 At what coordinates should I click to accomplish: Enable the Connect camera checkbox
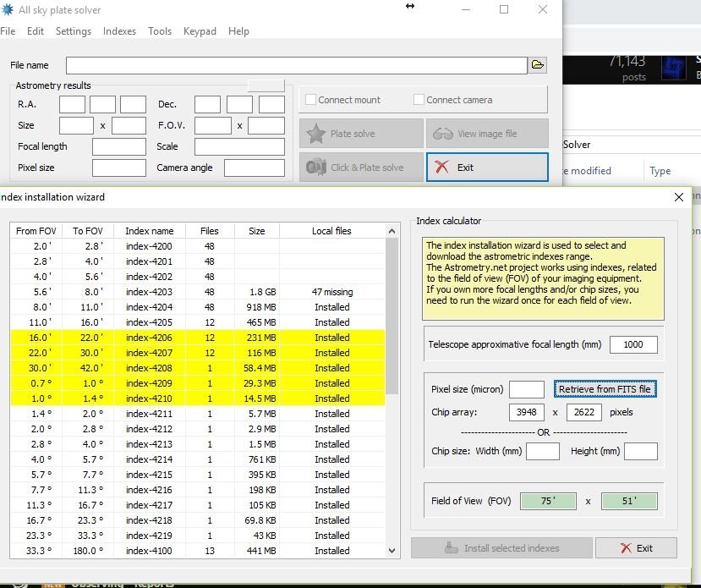point(418,99)
